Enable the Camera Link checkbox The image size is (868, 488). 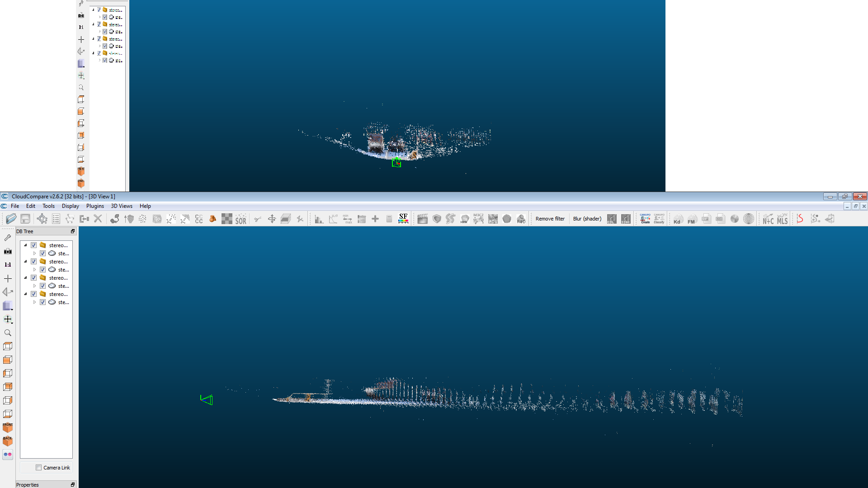click(39, 468)
